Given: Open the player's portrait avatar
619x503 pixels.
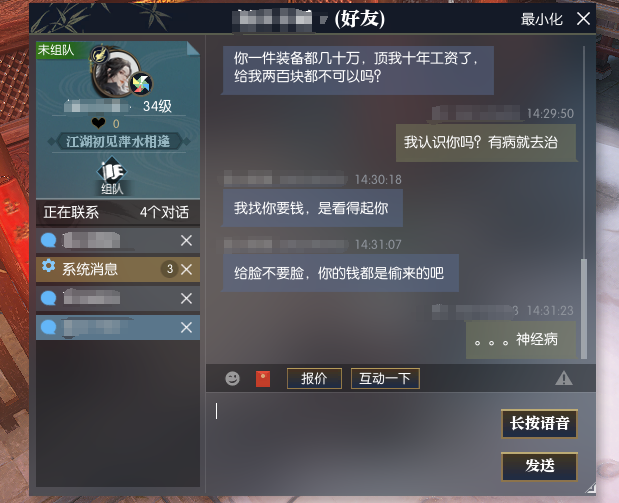Looking at the screenshot, I should pyautogui.click(x=115, y=73).
